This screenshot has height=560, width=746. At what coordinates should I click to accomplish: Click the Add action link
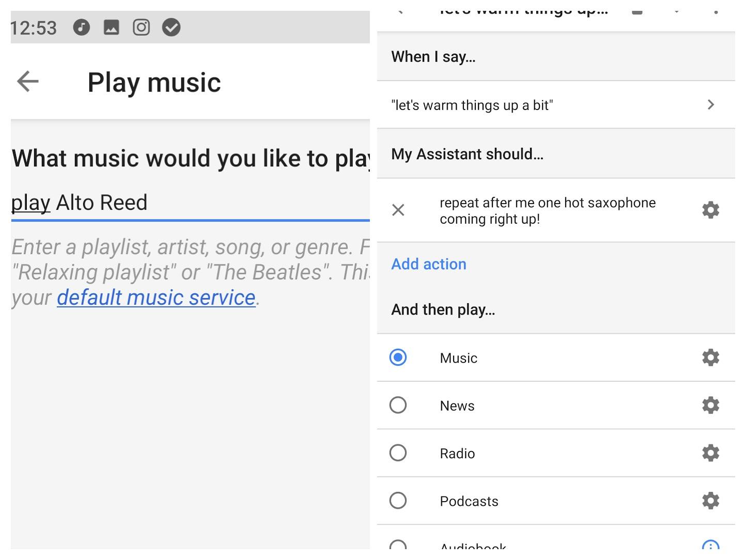coord(428,264)
